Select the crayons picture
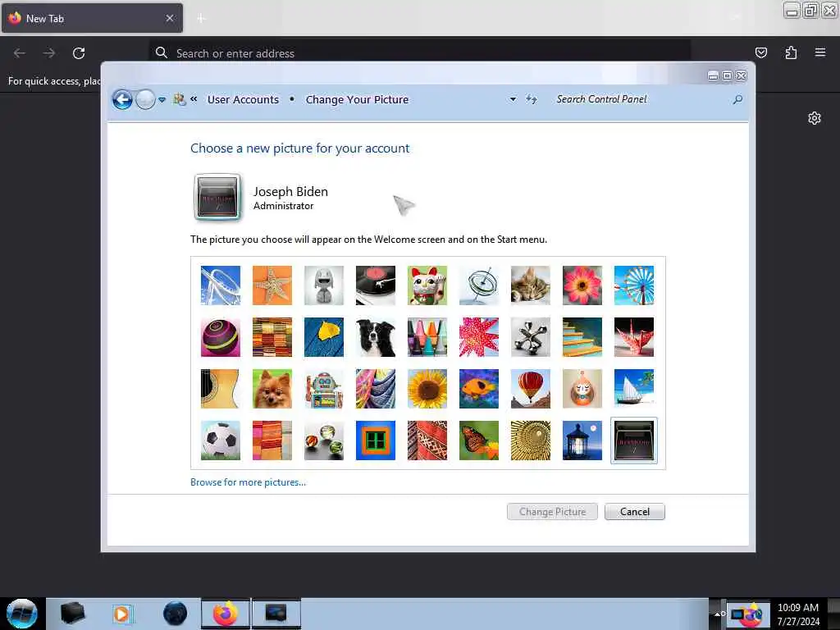 427,337
